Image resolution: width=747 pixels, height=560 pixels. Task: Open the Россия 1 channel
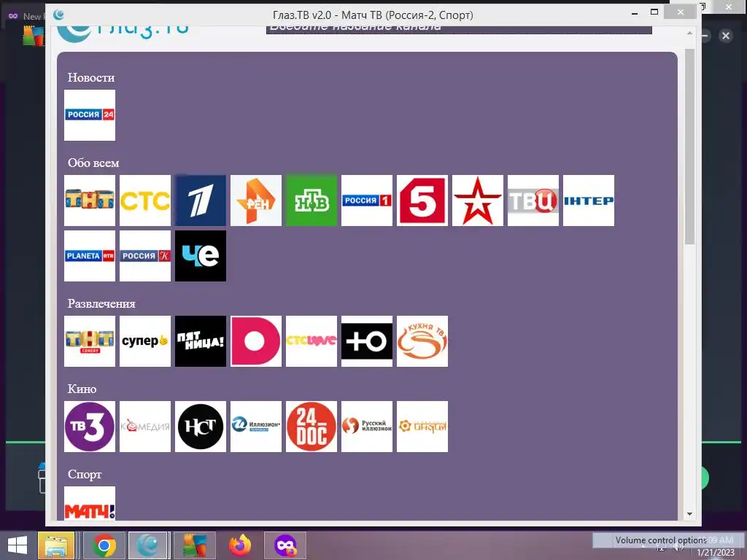(367, 201)
